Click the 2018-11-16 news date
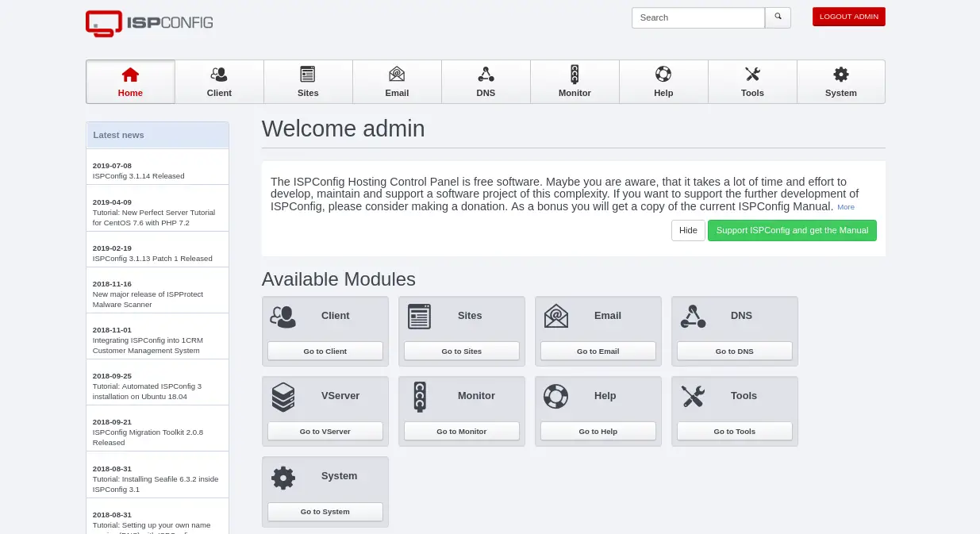 point(112,284)
